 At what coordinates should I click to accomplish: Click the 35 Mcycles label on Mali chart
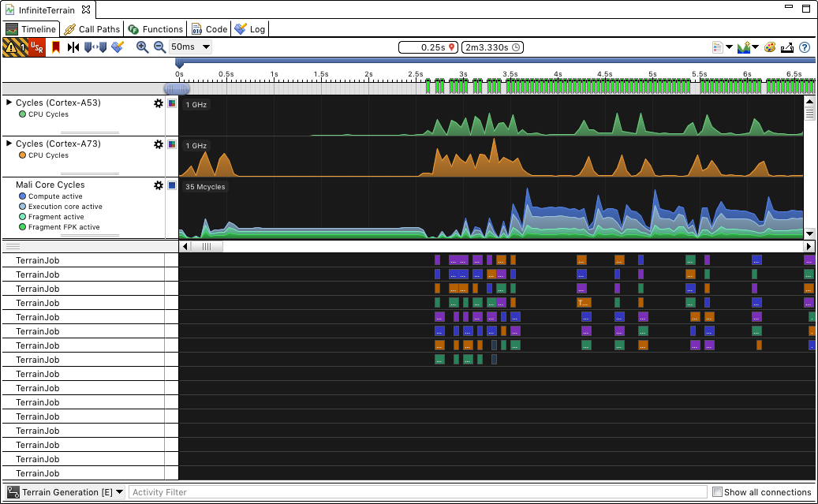point(205,187)
